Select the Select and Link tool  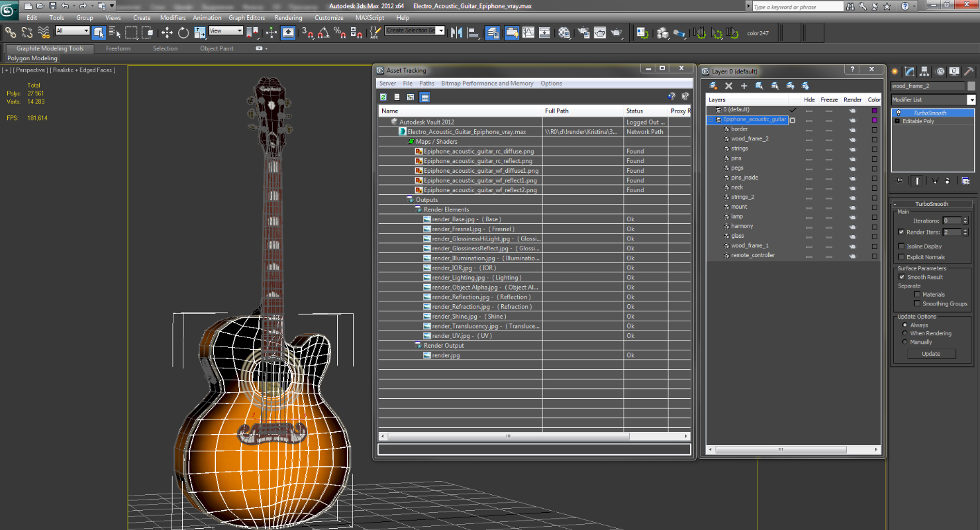click(11, 32)
